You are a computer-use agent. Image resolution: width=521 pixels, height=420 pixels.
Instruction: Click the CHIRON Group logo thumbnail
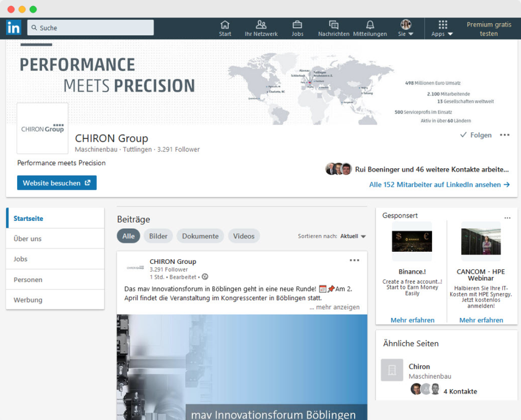(x=42, y=128)
